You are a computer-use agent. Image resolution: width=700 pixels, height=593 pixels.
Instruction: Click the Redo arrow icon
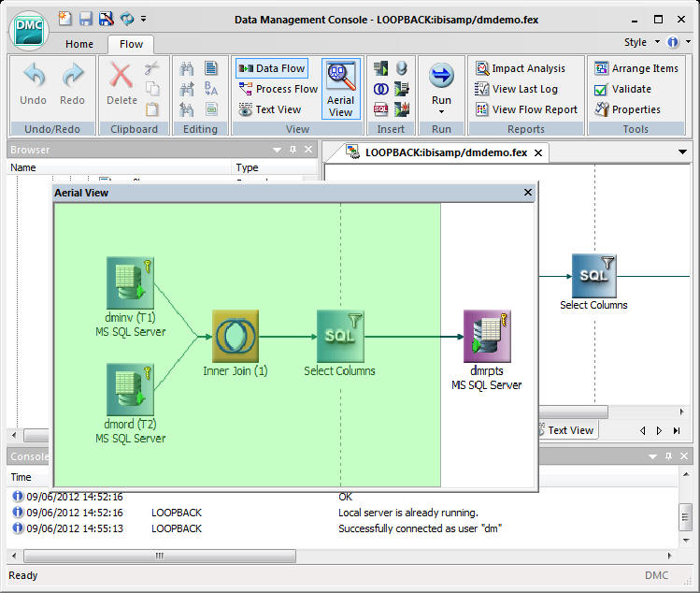click(72, 75)
